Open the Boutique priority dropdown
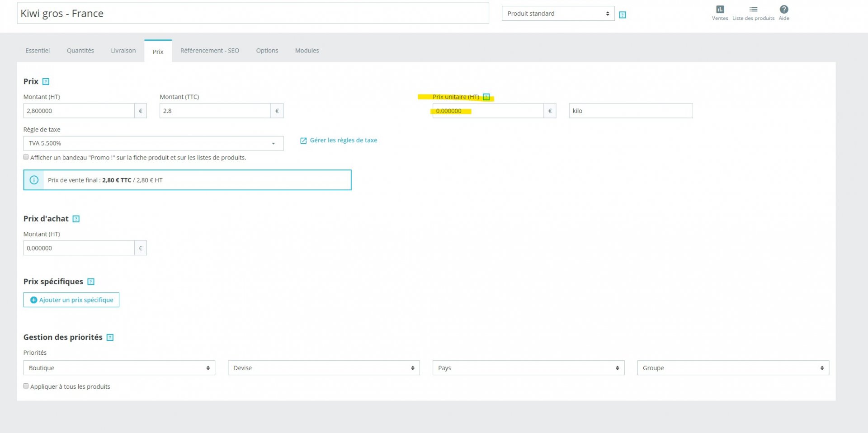868x433 pixels. (119, 368)
